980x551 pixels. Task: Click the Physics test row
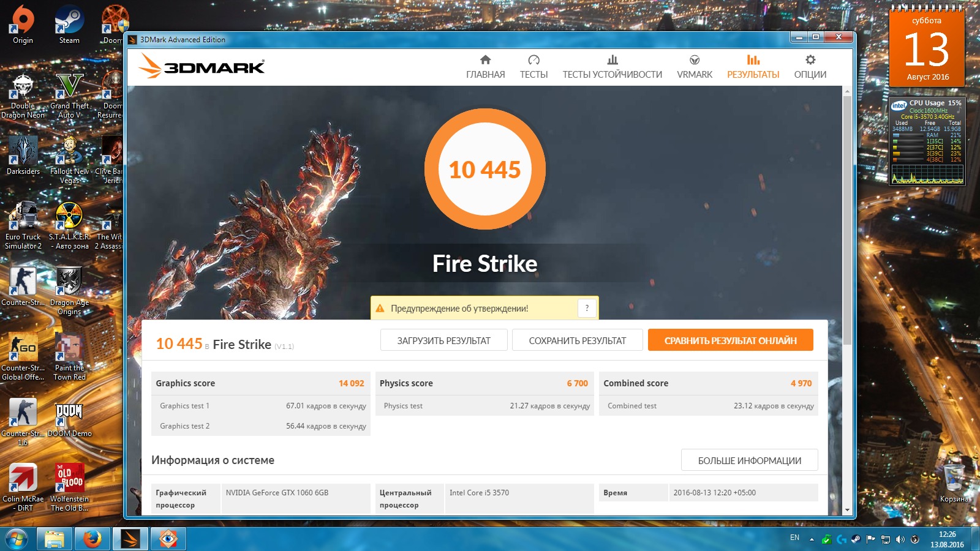[484, 406]
